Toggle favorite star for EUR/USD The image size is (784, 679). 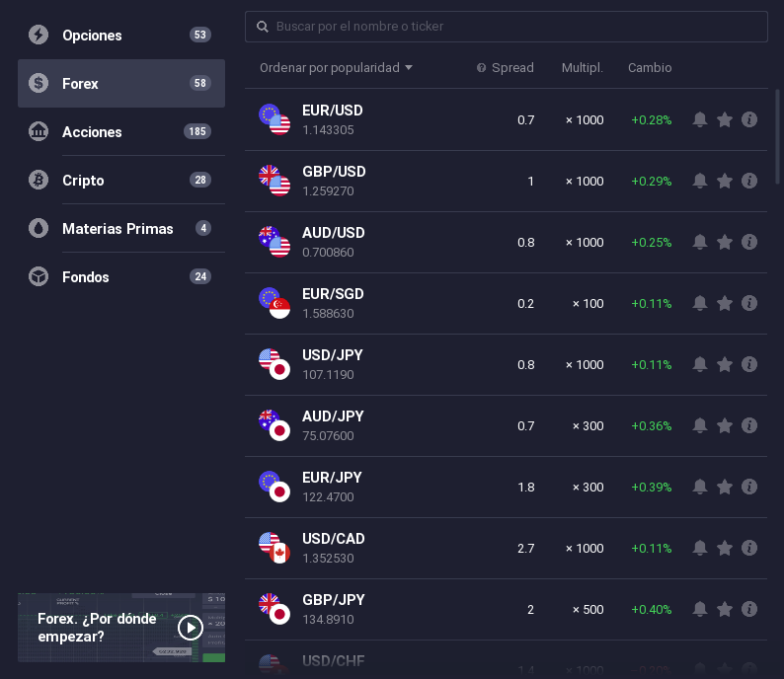pyautogui.click(x=725, y=120)
